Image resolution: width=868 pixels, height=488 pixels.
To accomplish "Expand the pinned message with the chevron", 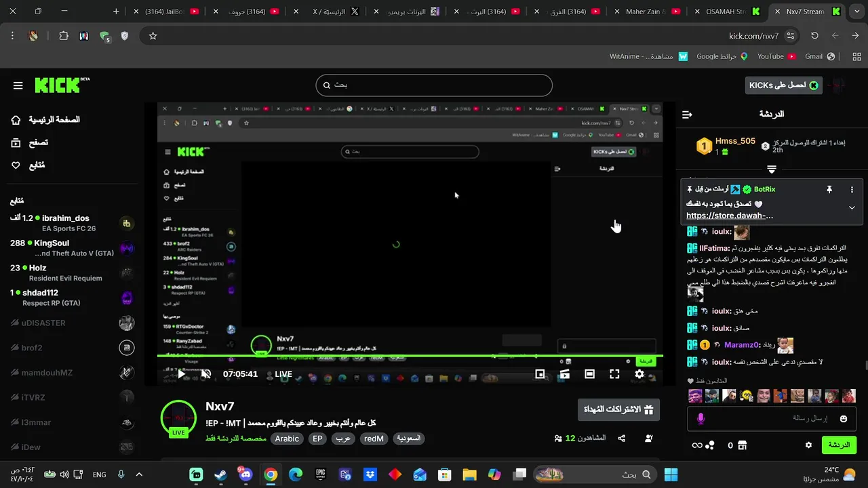I will tap(852, 208).
